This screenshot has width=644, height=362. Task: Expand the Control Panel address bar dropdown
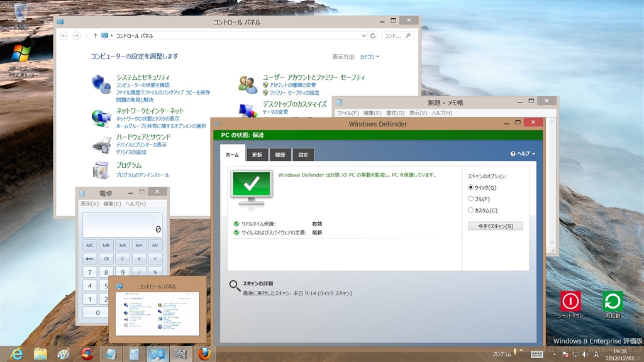[364, 36]
